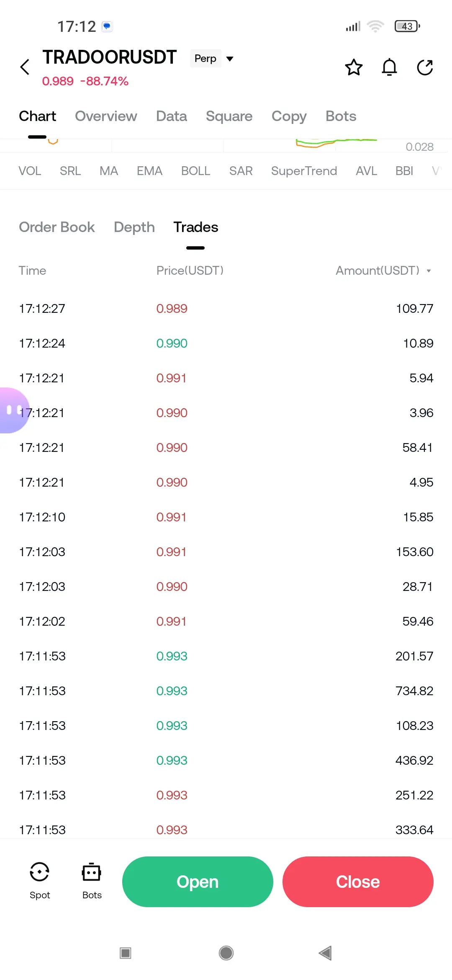Toggle the BOLL indicator
This screenshot has width=452, height=980.
[x=195, y=171]
